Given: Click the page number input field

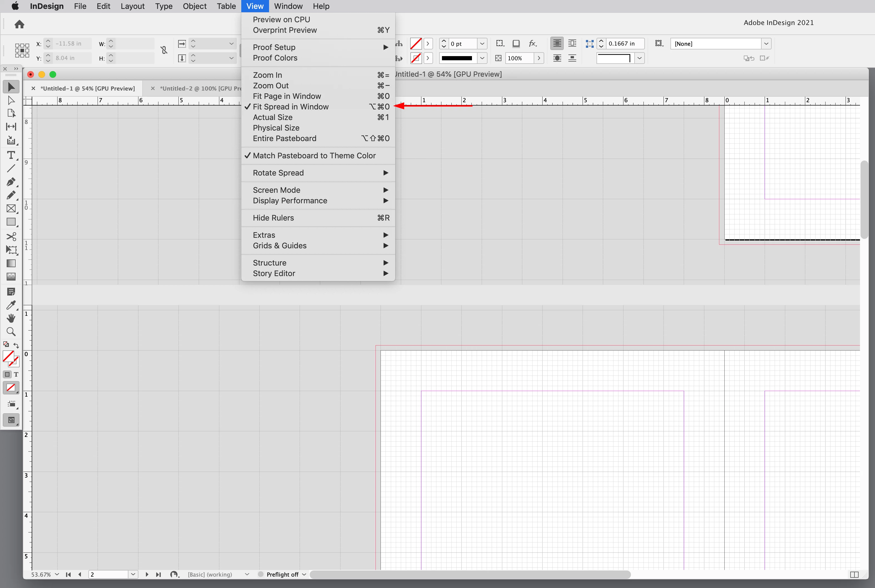Looking at the screenshot, I should 108,574.
